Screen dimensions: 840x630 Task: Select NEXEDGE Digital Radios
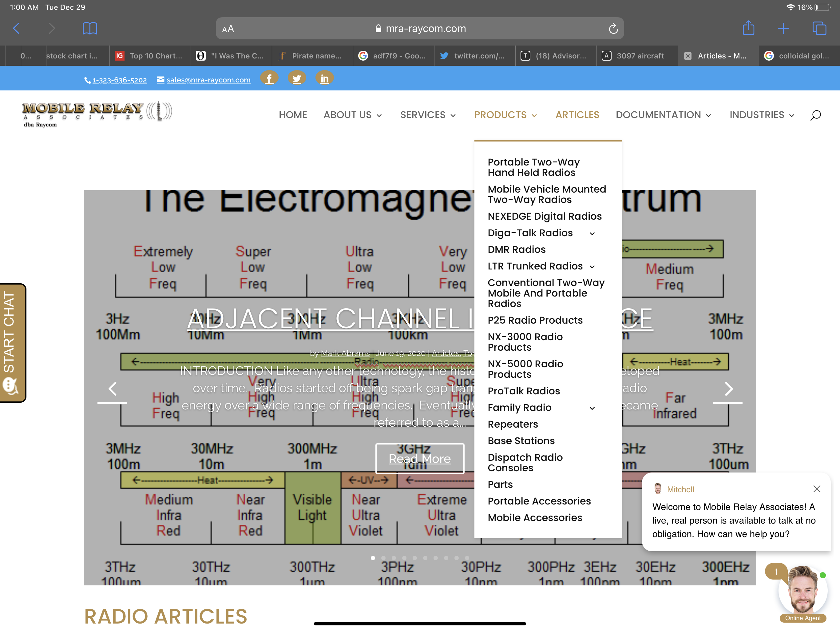coord(545,216)
